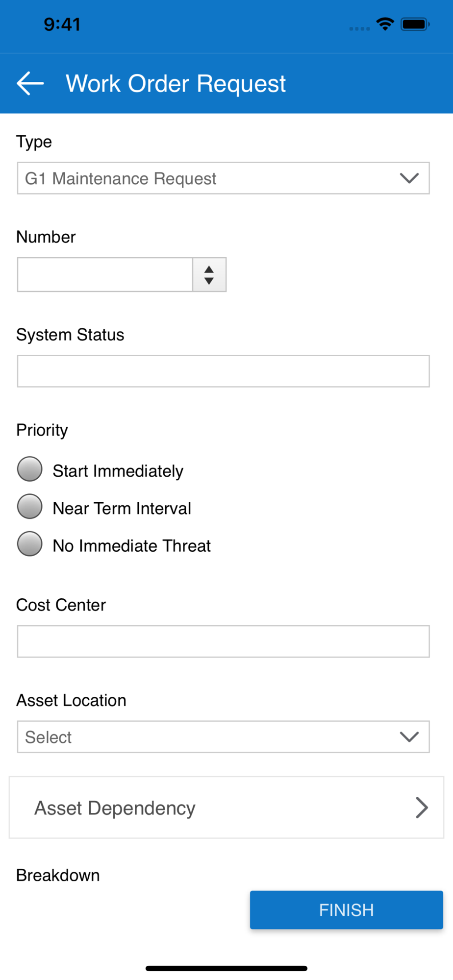The width and height of the screenshot is (453, 980).
Task: Tap the back arrow icon
Action: click(x=30, y=83)
